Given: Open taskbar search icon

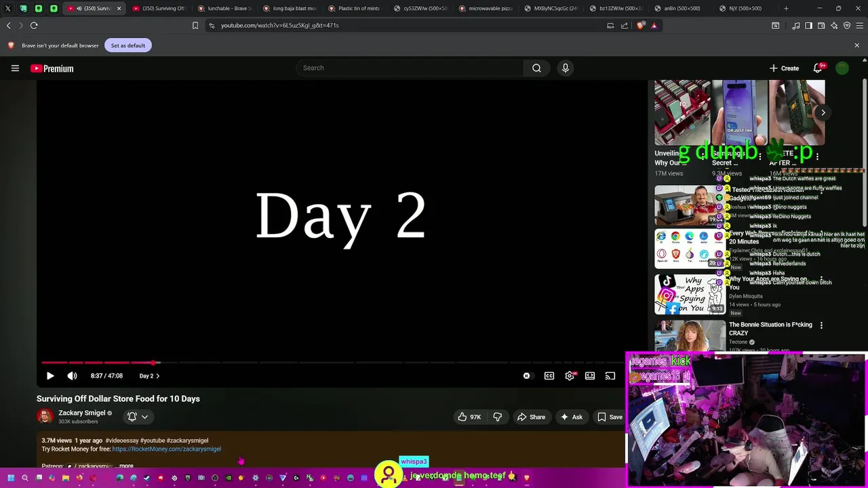Looking at the screenshot, I should point(25,478).
